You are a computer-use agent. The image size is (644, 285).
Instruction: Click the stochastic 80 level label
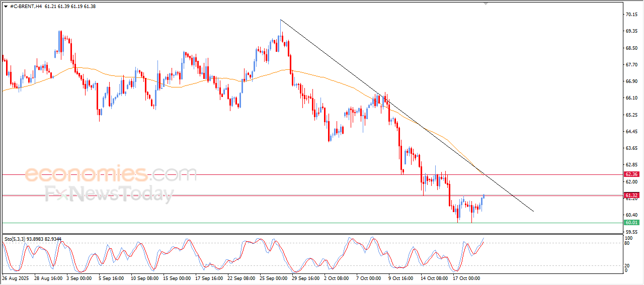pyautogui.click(x=627, y=243)
